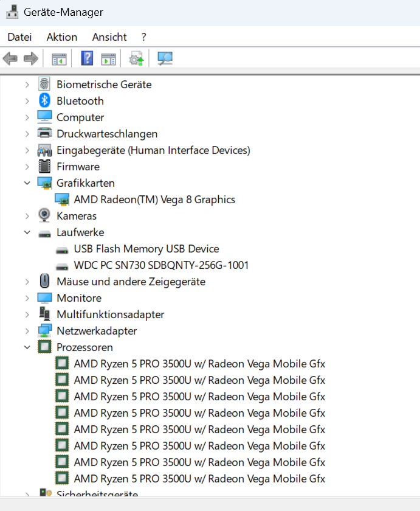Select the Multifunktionsadapter category label

[x=111, y=315]
